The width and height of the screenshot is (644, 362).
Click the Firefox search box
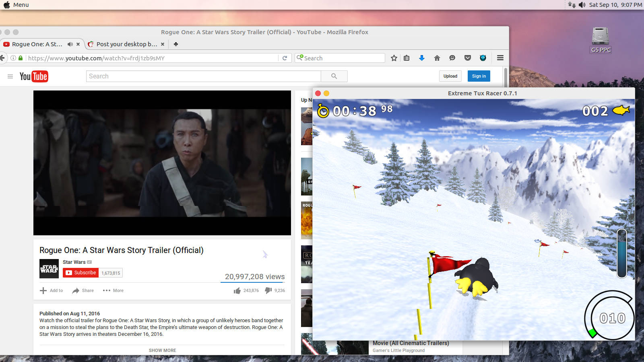tap(340, 58)
